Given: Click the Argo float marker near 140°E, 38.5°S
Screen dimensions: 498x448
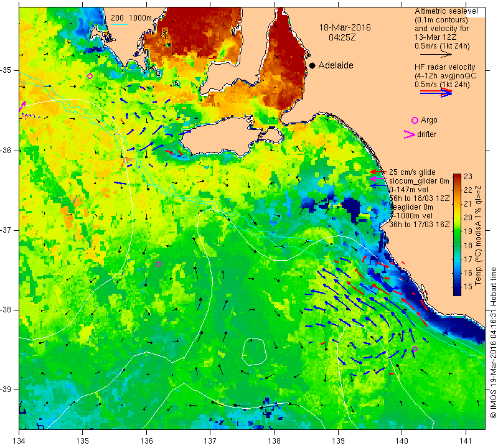Looking at the screenshot, I should point(415,349).
